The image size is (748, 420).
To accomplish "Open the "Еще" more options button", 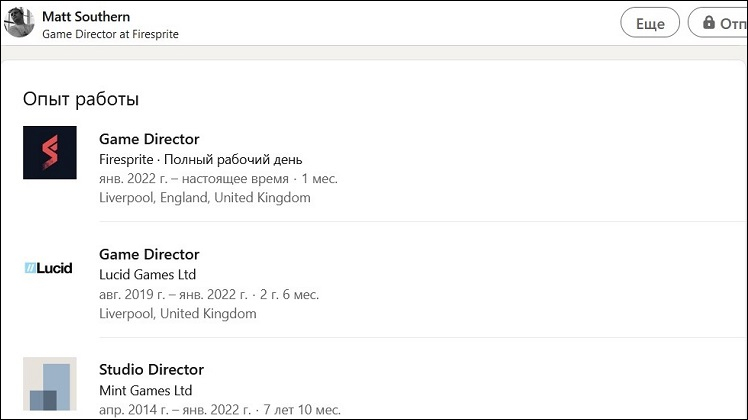I will pyautogui.click(x=650, y=23).
